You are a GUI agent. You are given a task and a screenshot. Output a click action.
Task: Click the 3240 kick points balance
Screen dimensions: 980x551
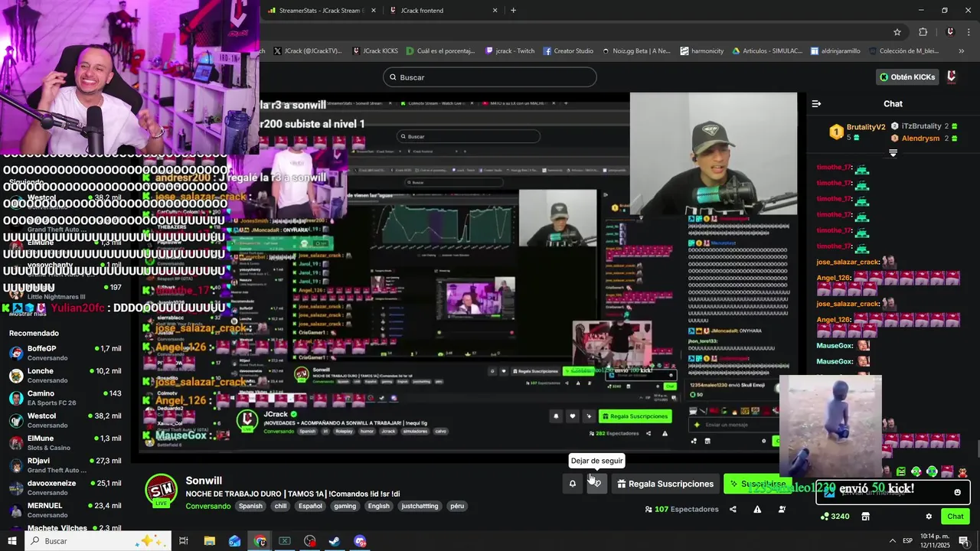835,517
